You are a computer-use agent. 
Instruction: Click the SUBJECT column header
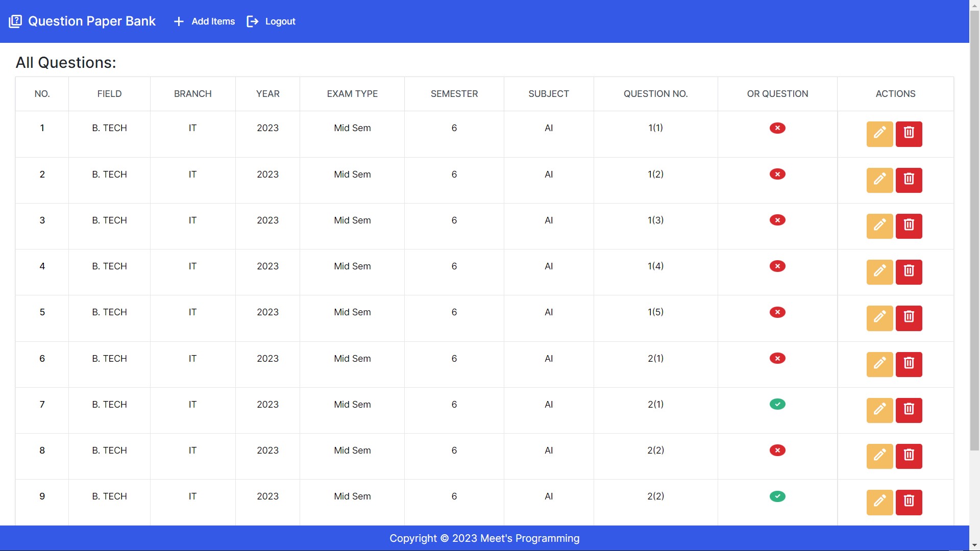click(x=548, y=94)
